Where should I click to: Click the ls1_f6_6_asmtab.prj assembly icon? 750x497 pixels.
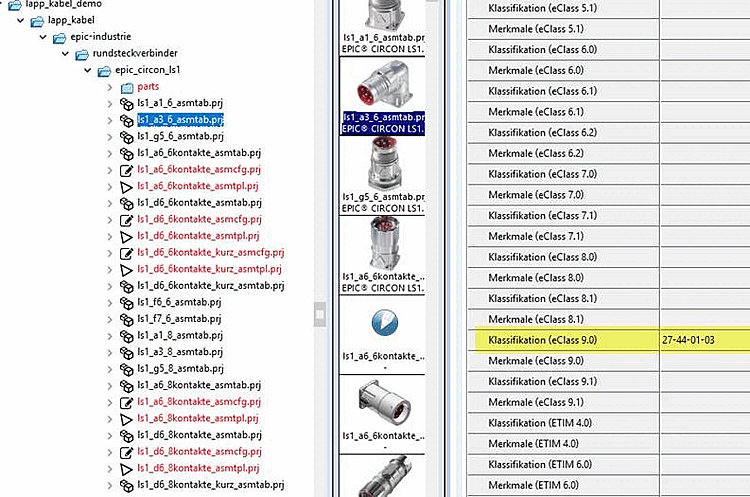[126, 302]
